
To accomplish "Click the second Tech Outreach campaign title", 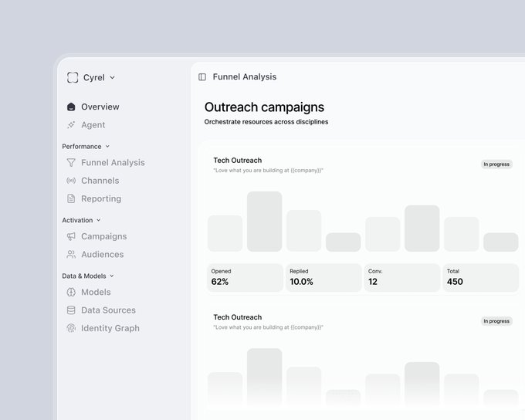I will pos(238,317).
